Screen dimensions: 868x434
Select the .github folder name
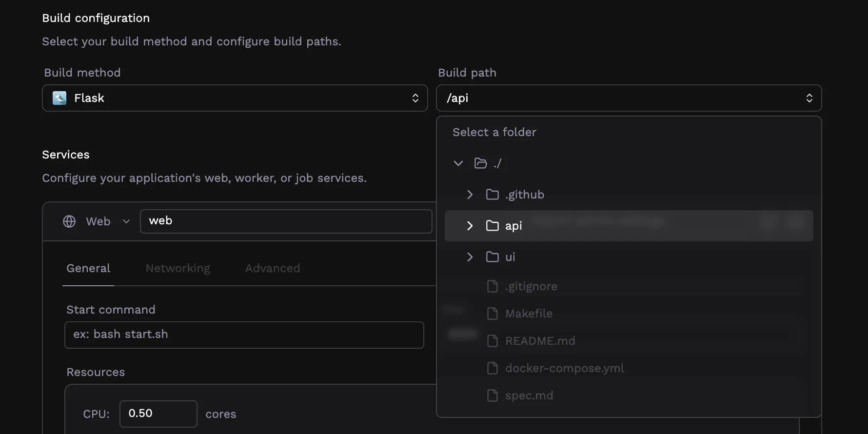pyautogui.click(x=525, y=195)
